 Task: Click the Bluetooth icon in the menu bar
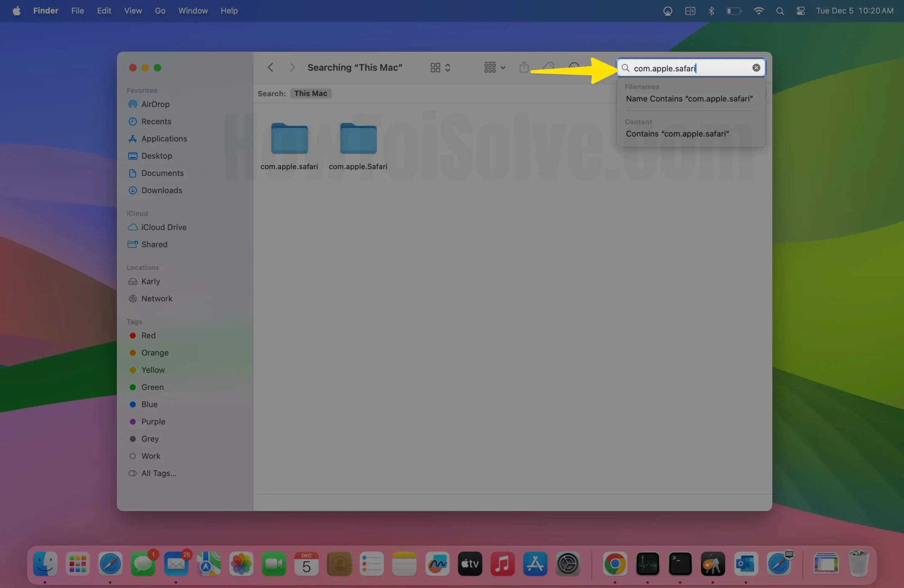[x=711, y=11]
